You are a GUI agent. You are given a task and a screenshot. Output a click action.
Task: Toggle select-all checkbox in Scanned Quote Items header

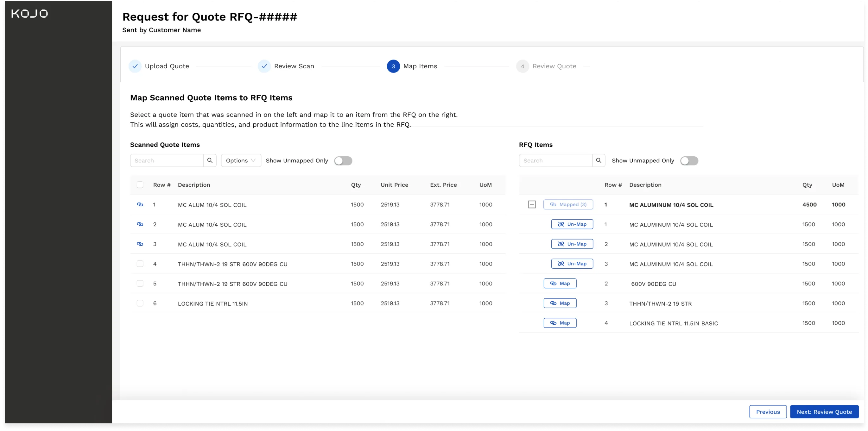coord(140,185)
